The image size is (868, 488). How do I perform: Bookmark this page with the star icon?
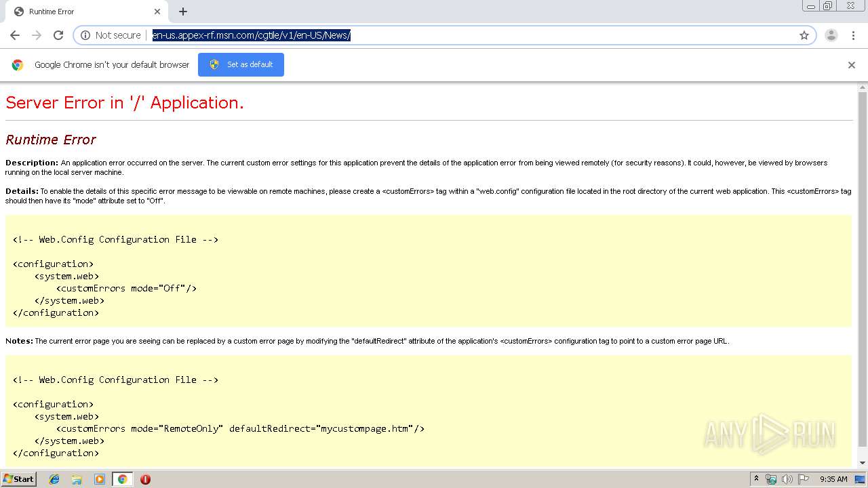[x=804, y=35]
